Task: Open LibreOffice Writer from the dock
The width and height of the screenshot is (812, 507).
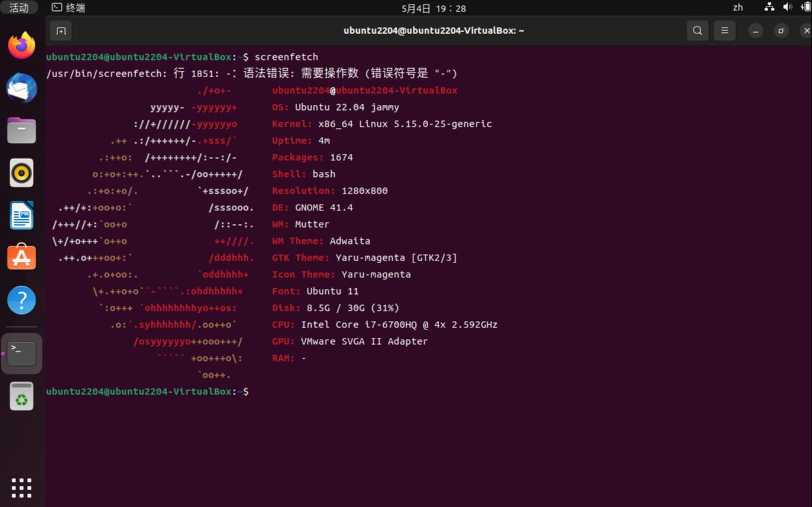Action: coord(21,215)
